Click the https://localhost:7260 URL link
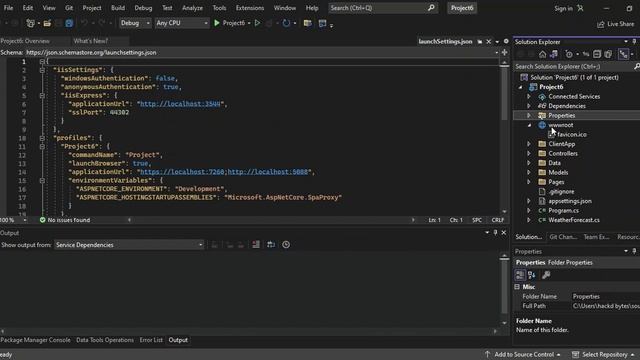This screenshot has width=640, height=360. point(182,172)
